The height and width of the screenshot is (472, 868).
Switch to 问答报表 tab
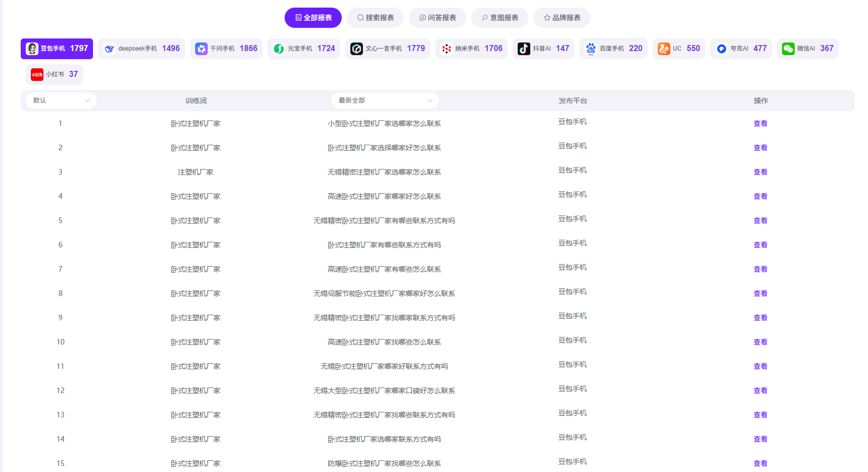coord(437,18)
